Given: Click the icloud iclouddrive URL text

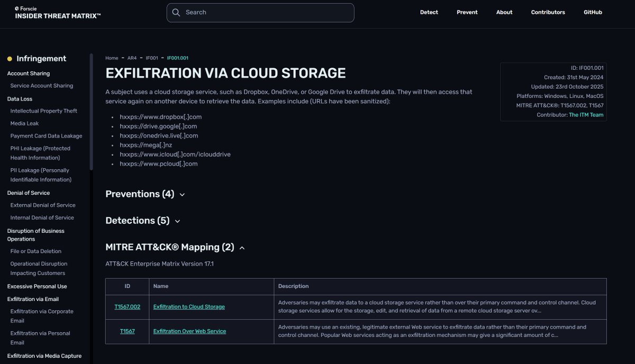Looking at the screenshot, I should (x=175, y=154).
